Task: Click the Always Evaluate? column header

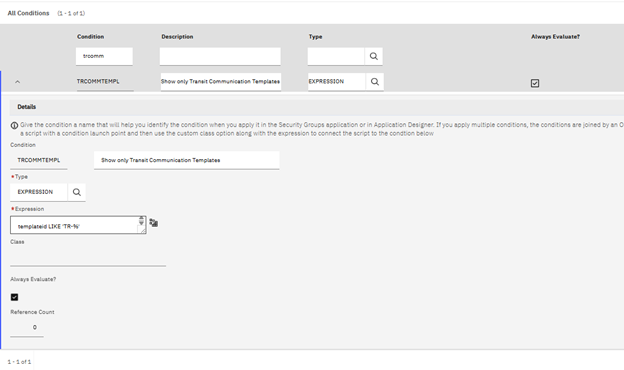Action: 555,37
